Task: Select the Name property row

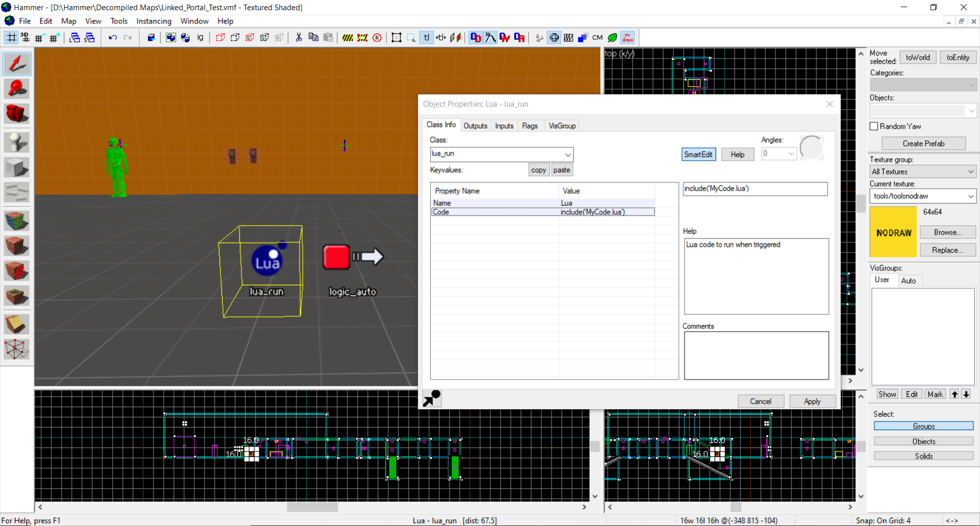Action: pyautogui.click(x=544, y=203)
